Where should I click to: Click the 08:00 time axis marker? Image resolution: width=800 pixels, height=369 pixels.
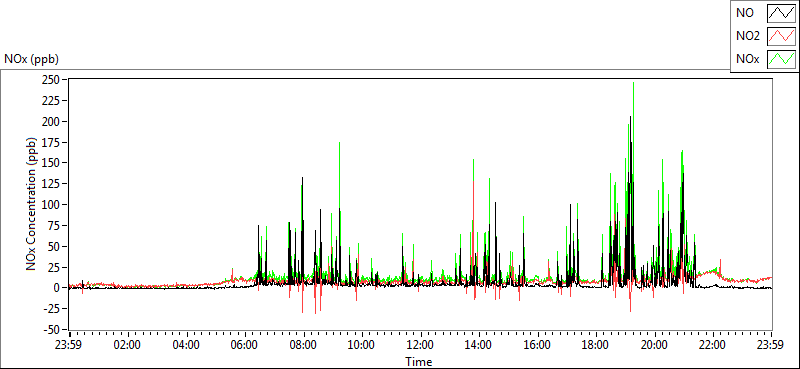[x=303, y=345]
